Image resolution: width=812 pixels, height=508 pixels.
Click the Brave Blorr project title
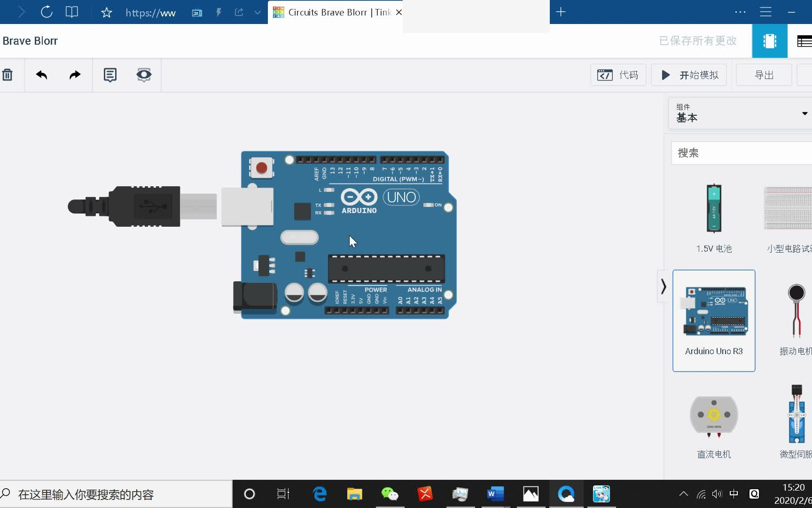point(30,41)
